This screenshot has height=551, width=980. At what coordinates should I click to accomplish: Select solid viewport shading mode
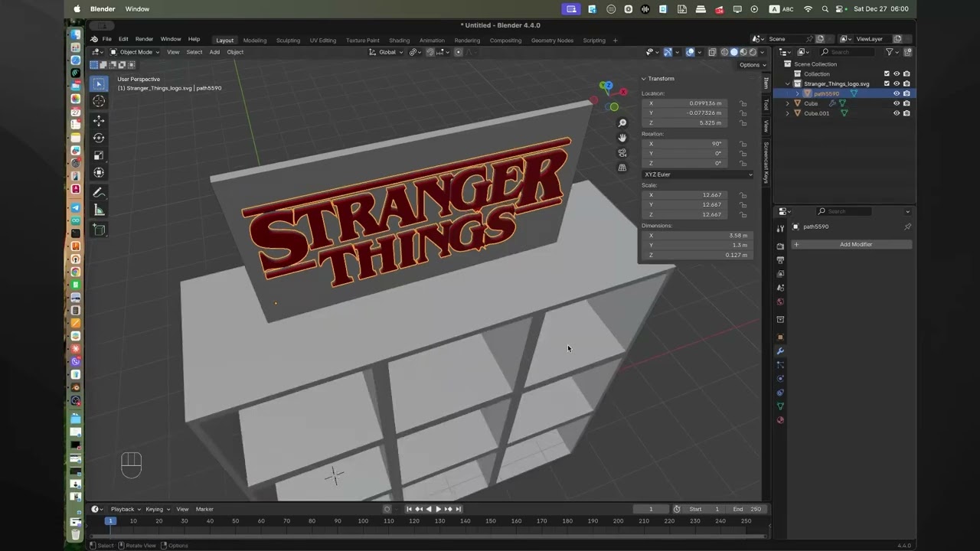(x=734, y=52)
